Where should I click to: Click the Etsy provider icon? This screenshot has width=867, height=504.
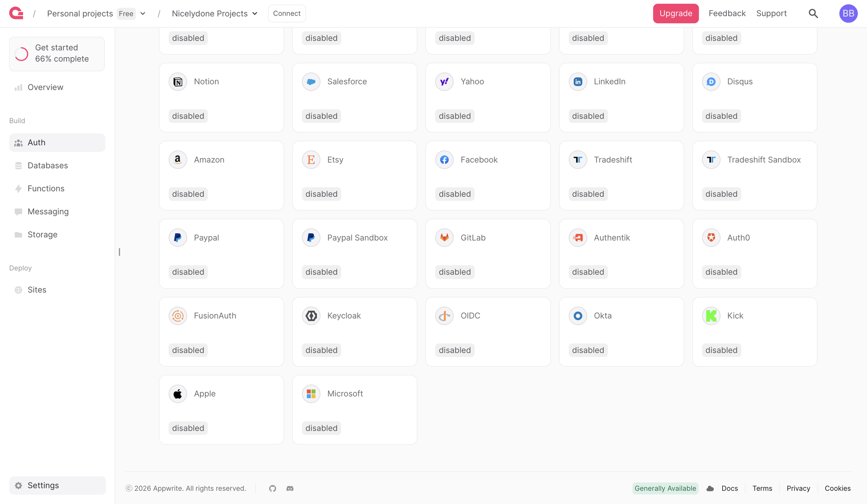pyautogui.click(x=311, y=160)
